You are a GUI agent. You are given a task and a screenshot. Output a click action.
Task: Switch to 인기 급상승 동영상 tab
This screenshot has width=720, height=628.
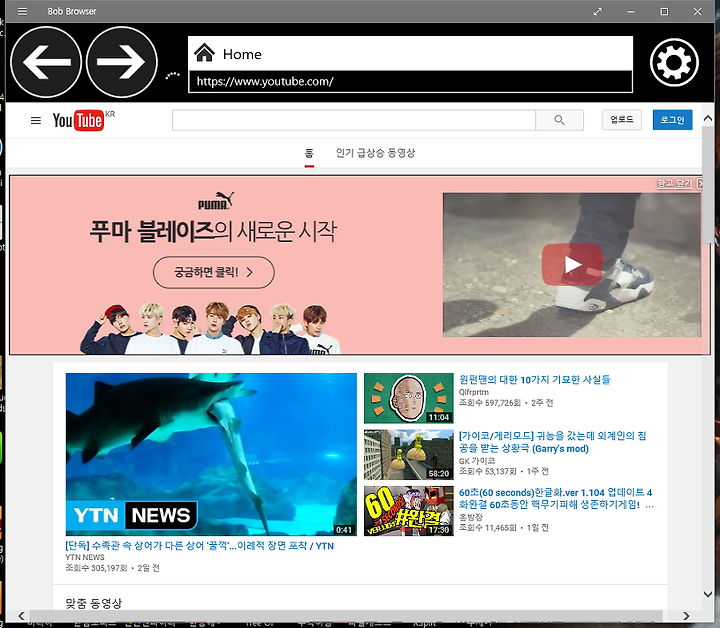coord(375,153)
